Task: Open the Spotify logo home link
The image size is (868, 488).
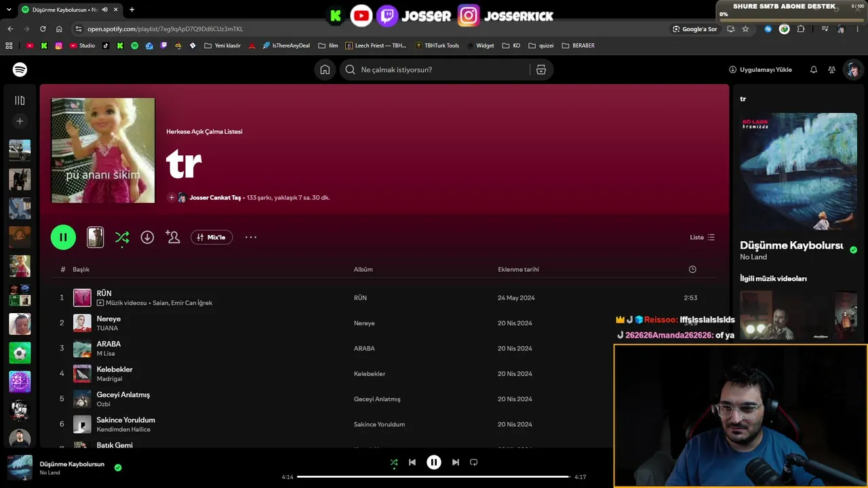Action: point(20,70)
